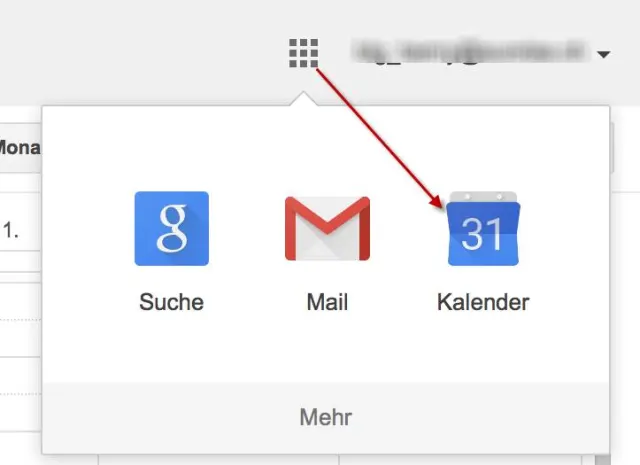Click the partly hidden button right of popup

612,148
